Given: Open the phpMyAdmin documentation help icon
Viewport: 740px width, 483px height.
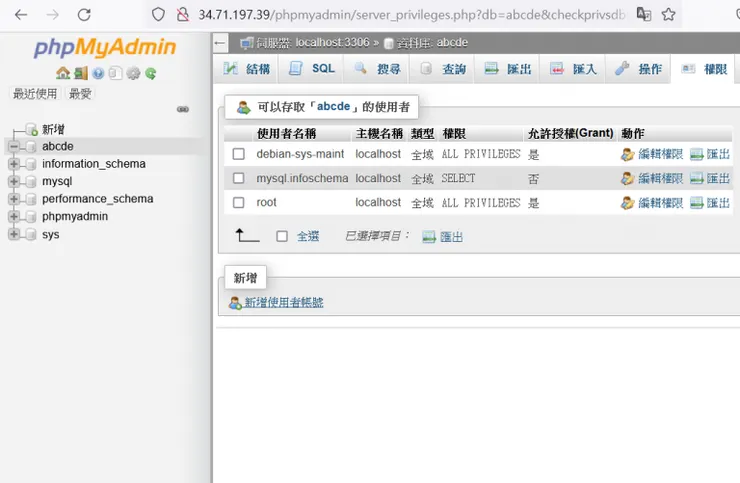Looking at the screenshot, I should (98, 73).
